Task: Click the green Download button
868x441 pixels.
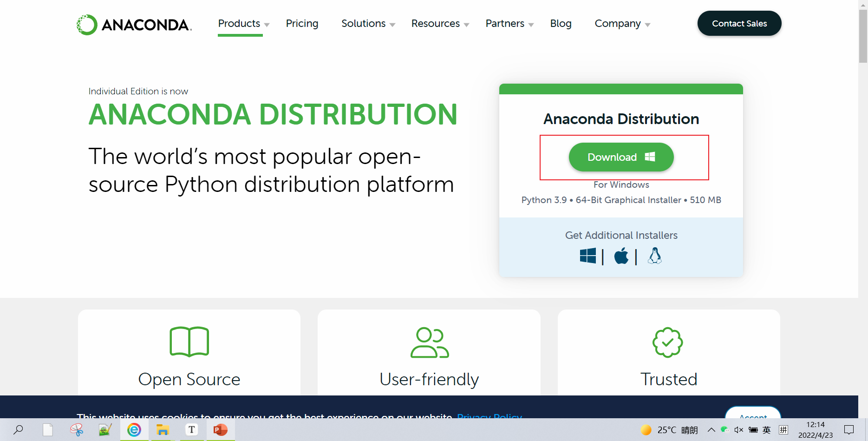Action: 621,157
